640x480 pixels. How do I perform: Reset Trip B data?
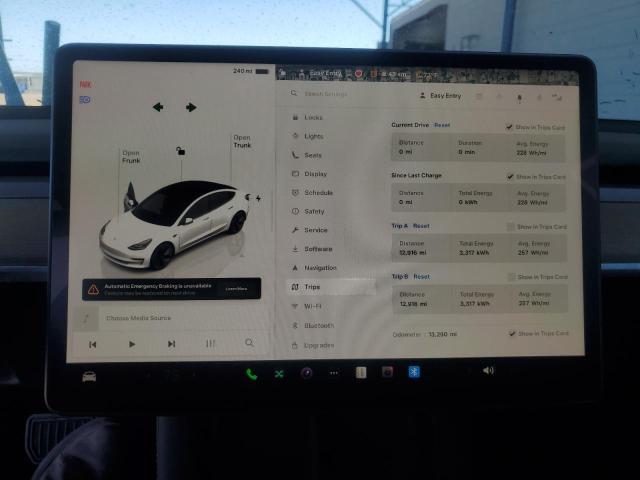[422, 277]
